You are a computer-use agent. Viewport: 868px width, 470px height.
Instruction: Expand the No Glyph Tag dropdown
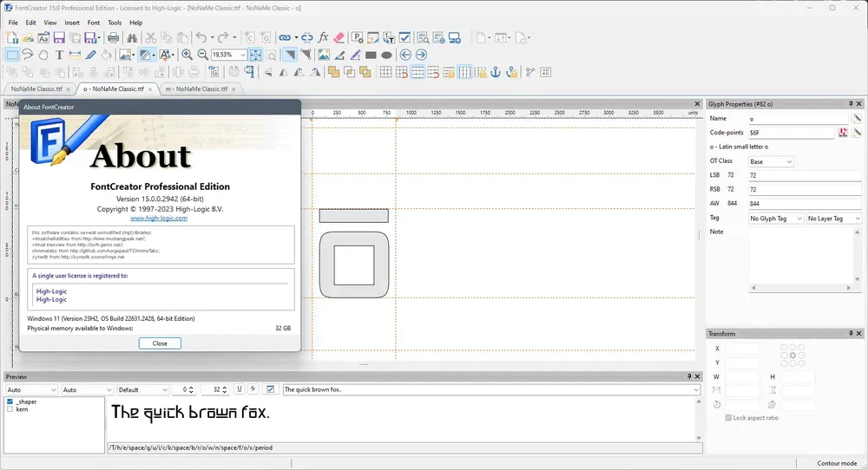point(775,219)
